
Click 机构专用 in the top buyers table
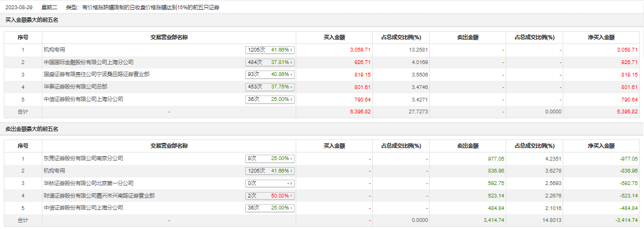click(x=54, y=49)
